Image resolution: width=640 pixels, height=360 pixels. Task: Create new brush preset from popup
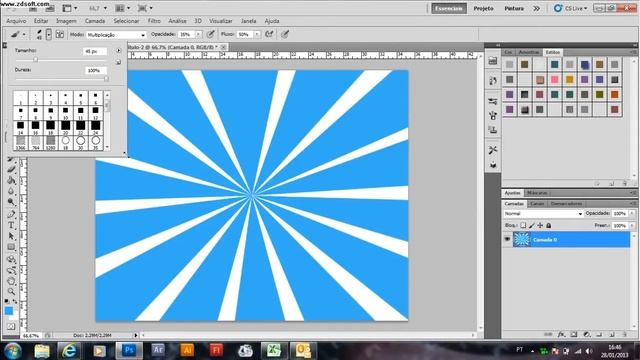tap(118, 62)
